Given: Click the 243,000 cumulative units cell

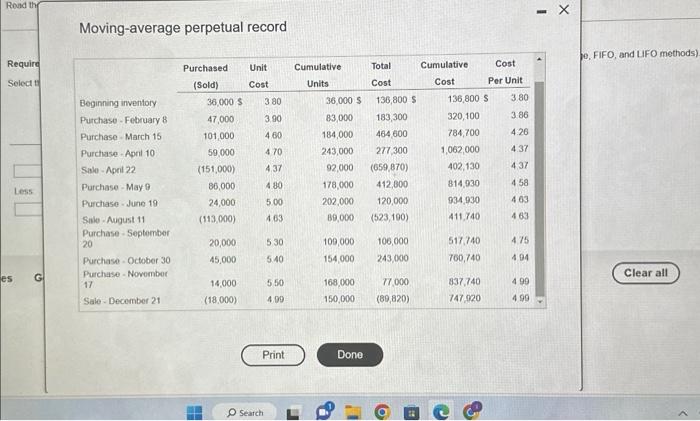Looking at the screenshot, I should [337, 151].
